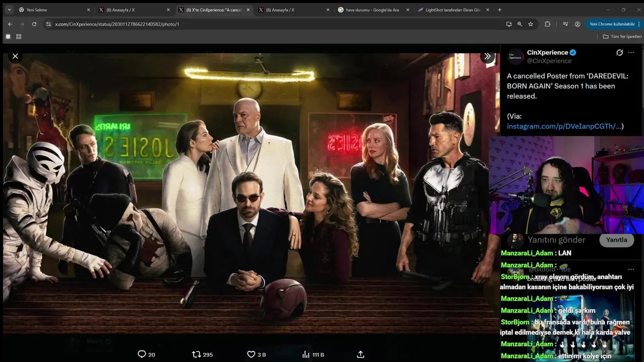644x362 pixels.
Task: Go back with the browser back arrow
Action: point(10,24)
